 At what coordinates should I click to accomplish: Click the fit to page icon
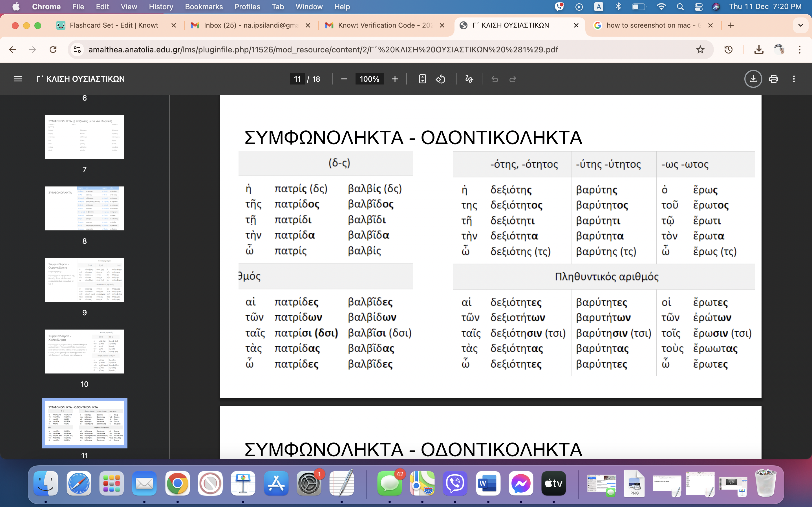422,79
